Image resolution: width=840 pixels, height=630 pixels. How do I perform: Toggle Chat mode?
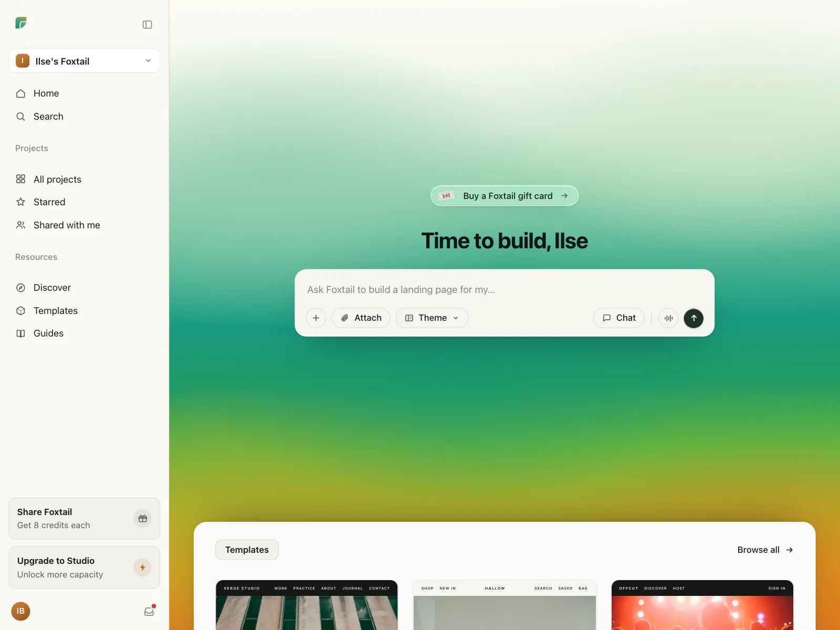pos(619,318)
